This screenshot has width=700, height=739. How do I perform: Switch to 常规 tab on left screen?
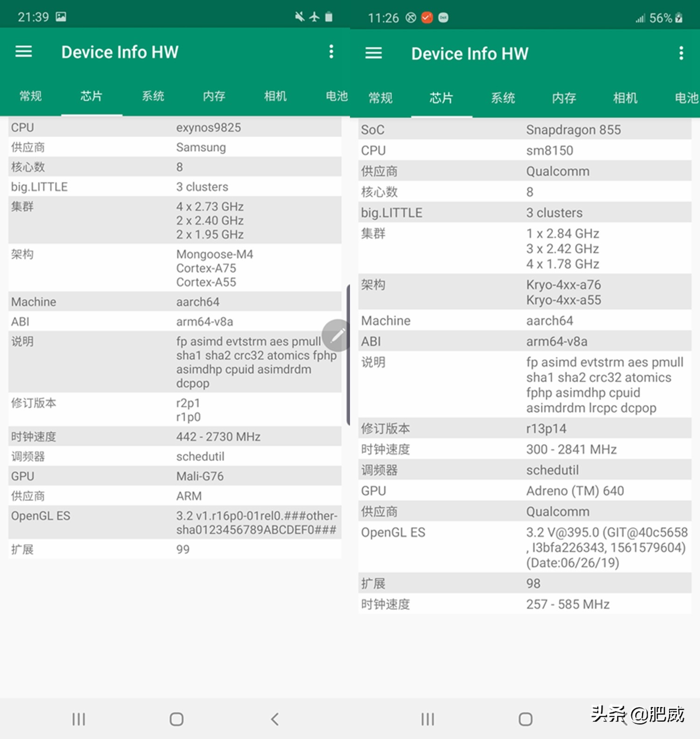pyautogui.click(x=31, y=96)
